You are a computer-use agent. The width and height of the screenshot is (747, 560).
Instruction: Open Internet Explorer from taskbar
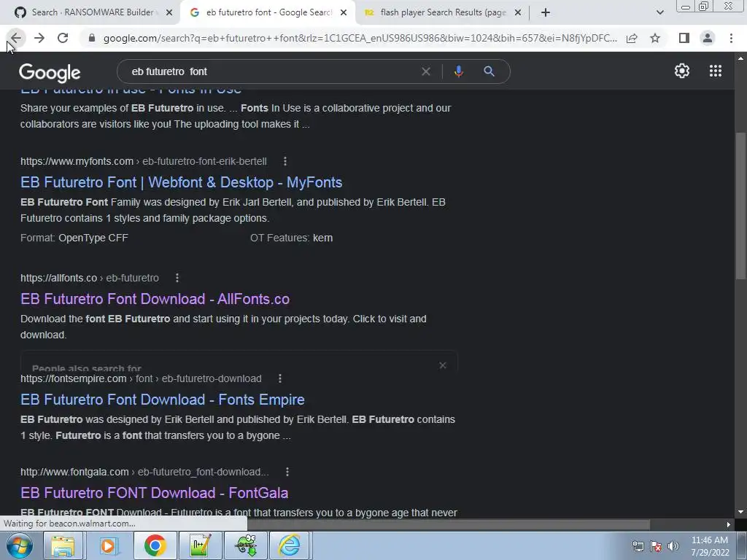tap(290, 545)
